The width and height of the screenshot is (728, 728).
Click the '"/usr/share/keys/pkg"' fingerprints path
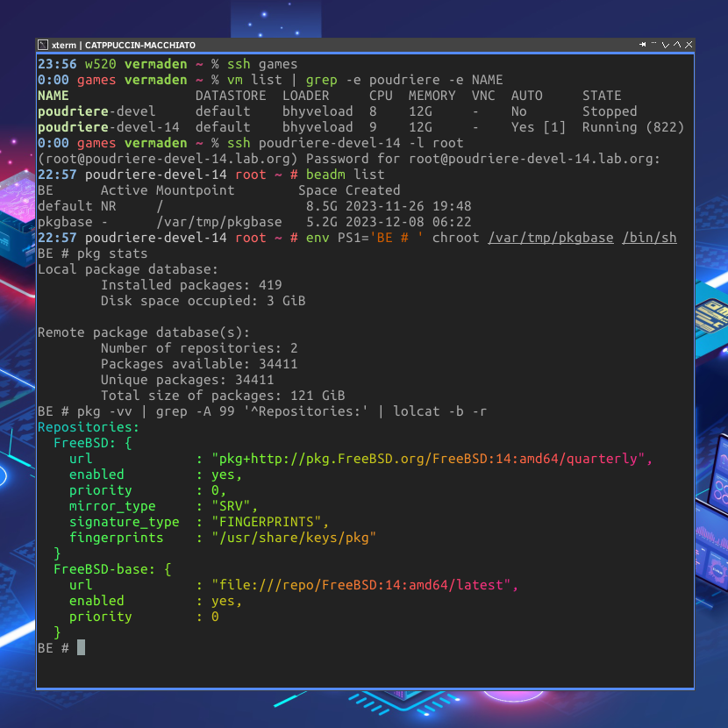[294, 538]
